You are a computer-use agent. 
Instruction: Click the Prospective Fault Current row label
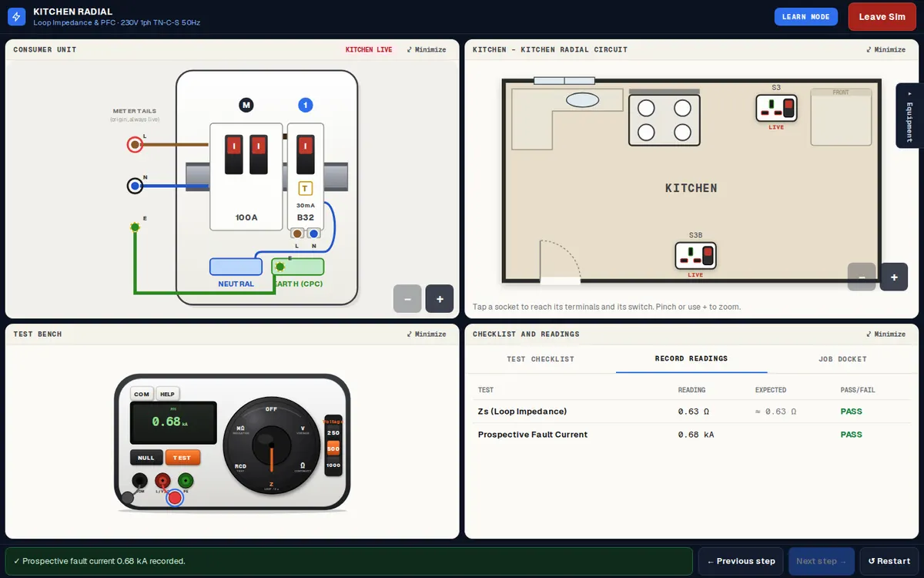pos(533,435)
